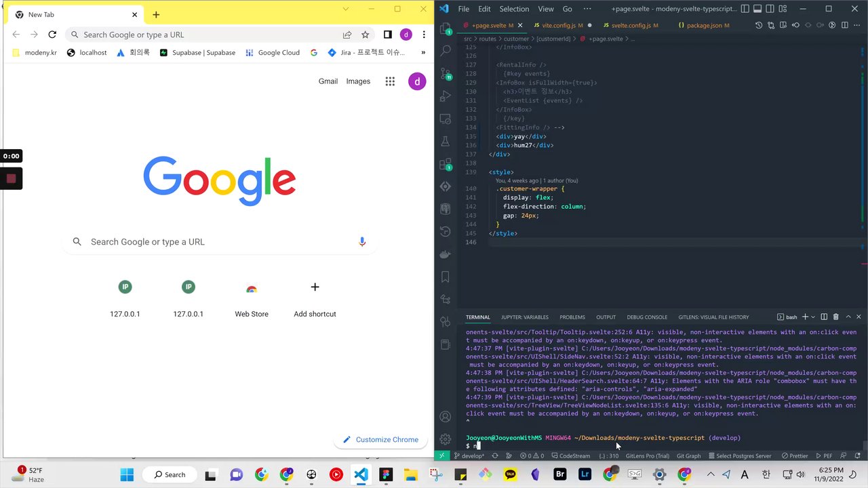Expand the hidden VS Code menus ellipsis

coord(587,9)
